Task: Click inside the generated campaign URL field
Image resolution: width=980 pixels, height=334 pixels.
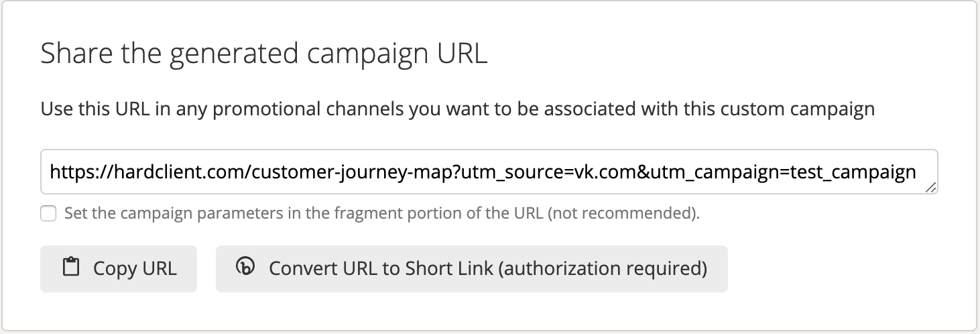Action: pos(488,172)
